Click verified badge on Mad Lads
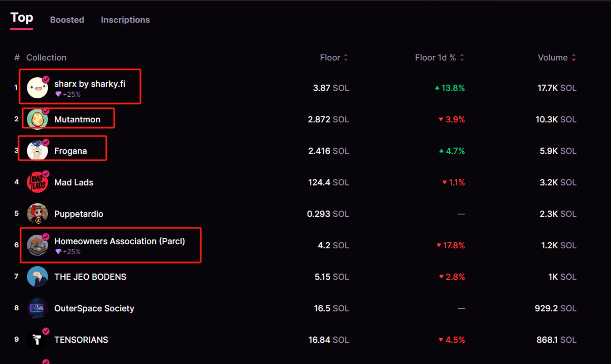 click(x=46, y=174)
